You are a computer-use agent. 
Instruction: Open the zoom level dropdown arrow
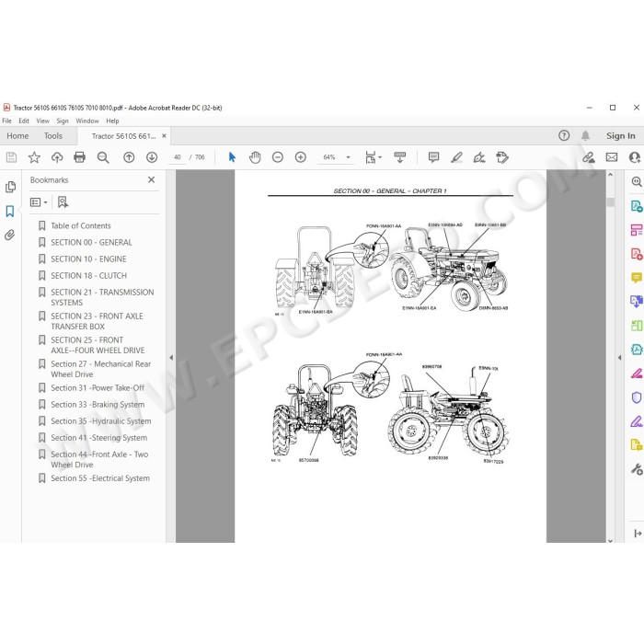[349, 157]
